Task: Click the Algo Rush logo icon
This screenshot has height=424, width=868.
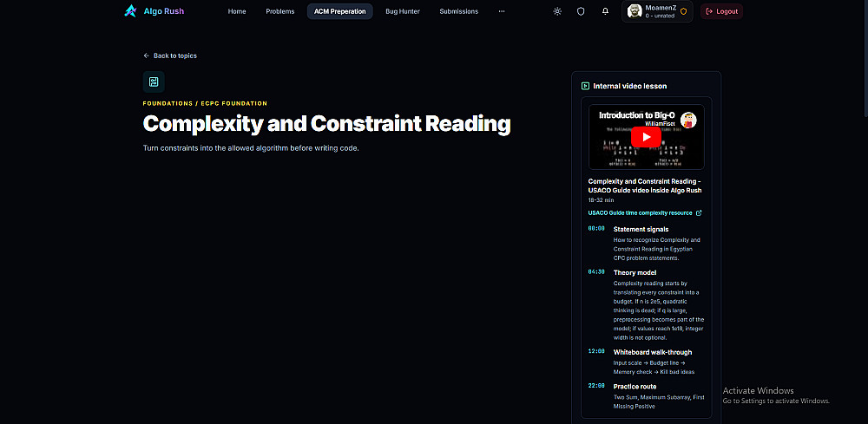Action: pyautogui.click(x=130, y=11)
